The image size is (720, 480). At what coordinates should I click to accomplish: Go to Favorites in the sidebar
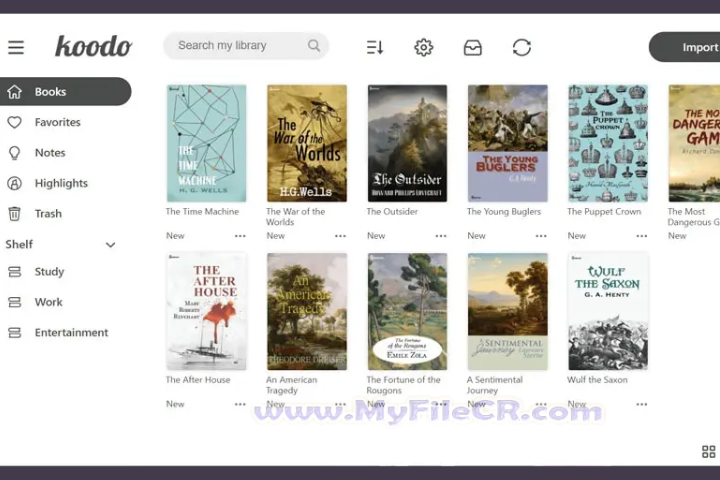[57, 122]
